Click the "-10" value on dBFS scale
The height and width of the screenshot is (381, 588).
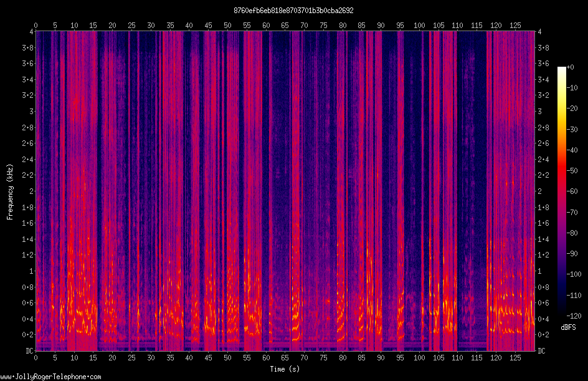(x=572, y=88)
